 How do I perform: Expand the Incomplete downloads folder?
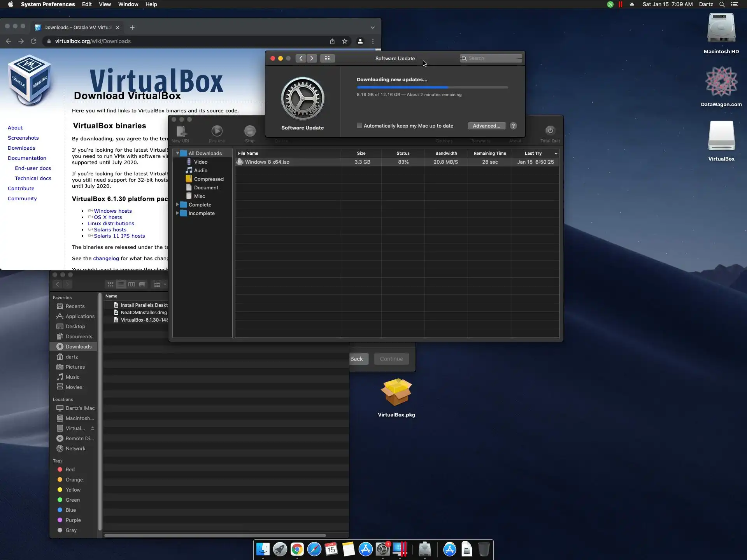point(177,213)
